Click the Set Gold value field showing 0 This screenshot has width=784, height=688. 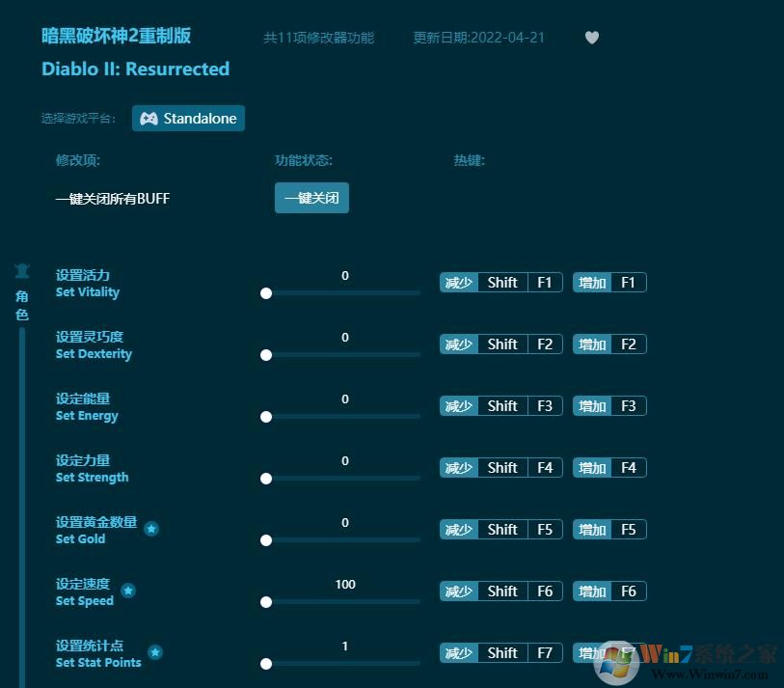pos(344,522)
